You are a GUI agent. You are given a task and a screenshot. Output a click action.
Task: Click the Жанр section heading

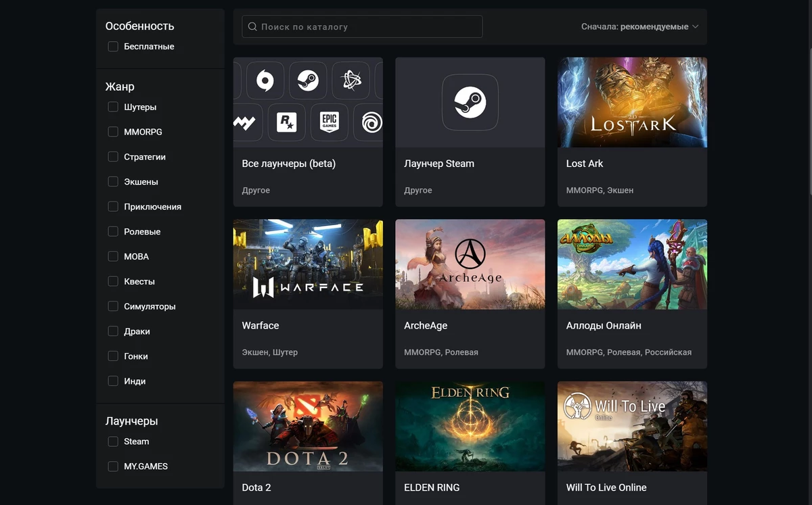tap(120, 87)
